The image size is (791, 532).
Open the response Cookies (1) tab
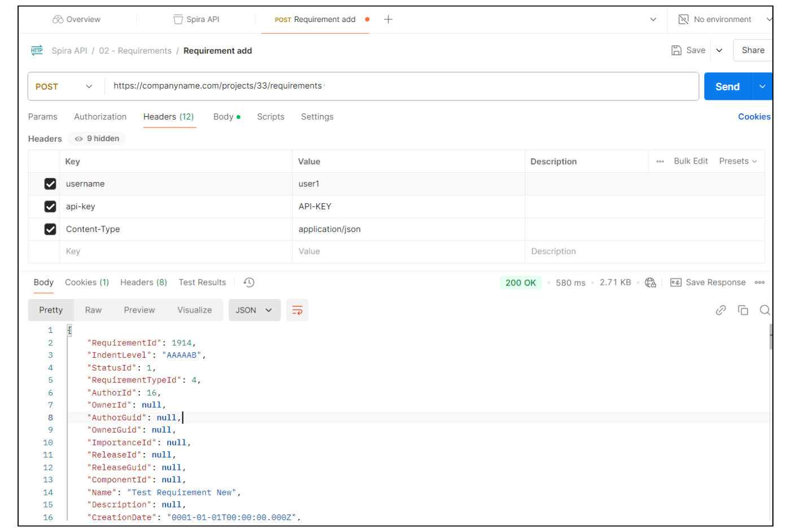87,283
